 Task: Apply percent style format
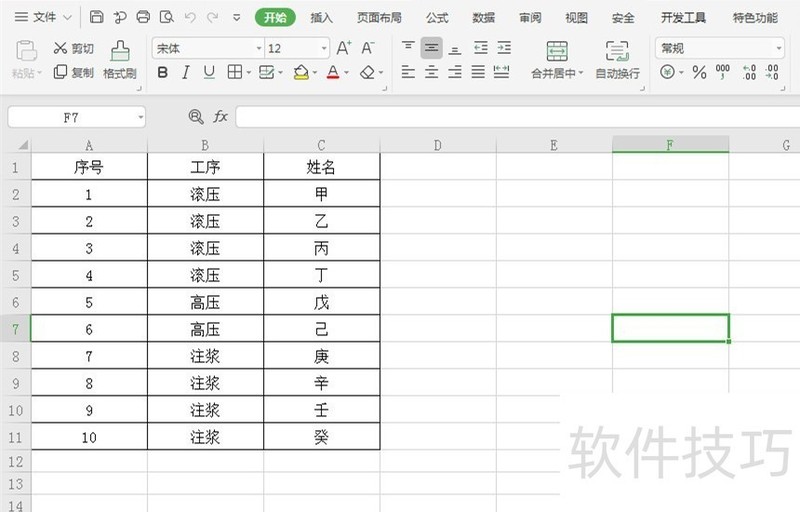[699, 72]
